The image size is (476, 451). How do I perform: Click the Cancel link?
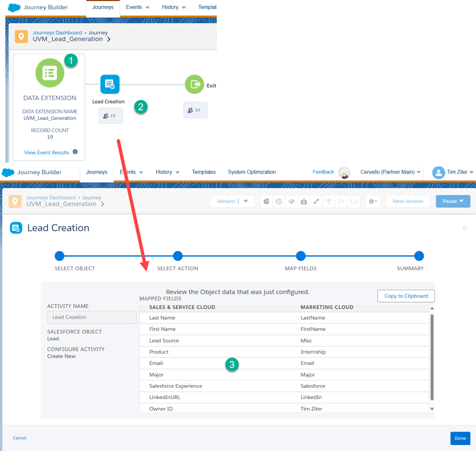(x=20, y=438)
